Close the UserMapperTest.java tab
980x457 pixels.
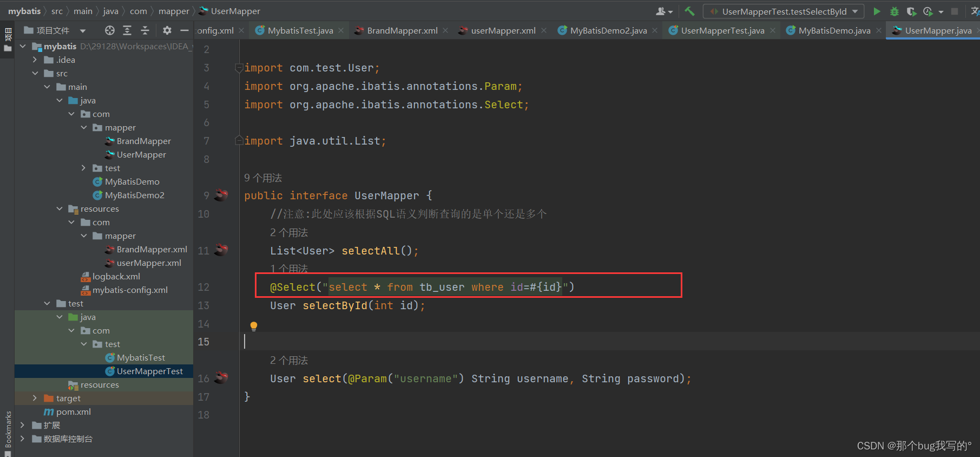[773, 30]
